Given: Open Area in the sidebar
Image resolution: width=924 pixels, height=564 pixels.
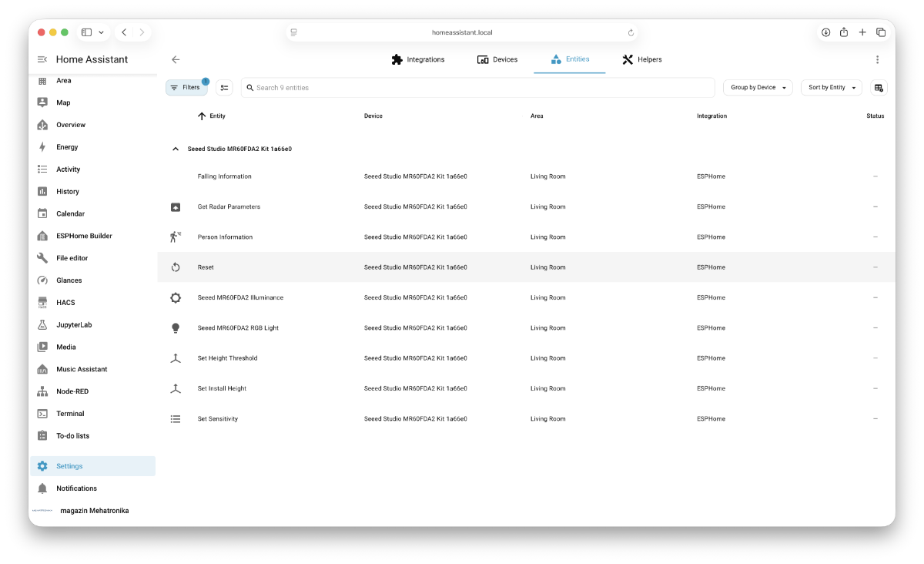Looking at the screenshot, I should coord(92,80).
